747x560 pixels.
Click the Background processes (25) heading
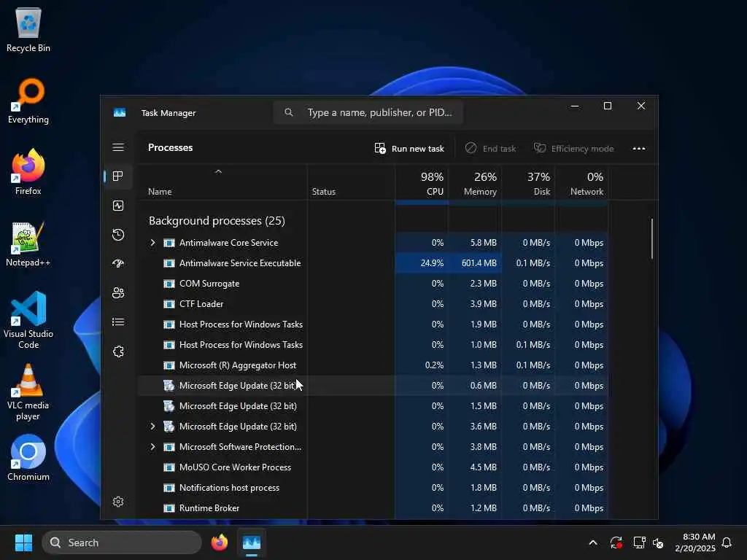(x=217, y=220)
